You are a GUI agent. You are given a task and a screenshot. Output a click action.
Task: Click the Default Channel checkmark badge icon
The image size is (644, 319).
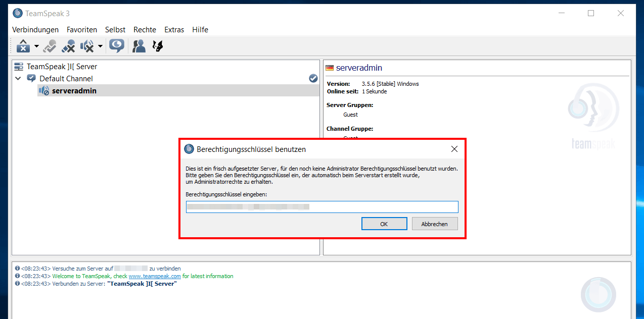point(313,78)
